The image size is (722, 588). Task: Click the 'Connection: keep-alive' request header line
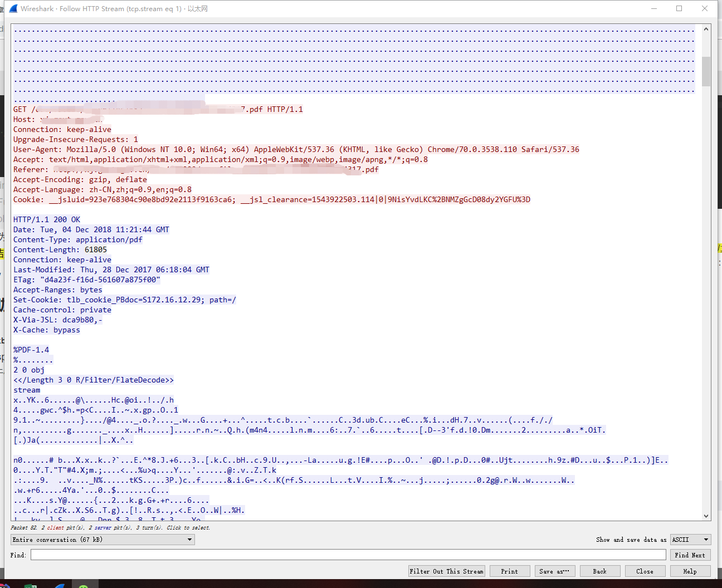62,129
